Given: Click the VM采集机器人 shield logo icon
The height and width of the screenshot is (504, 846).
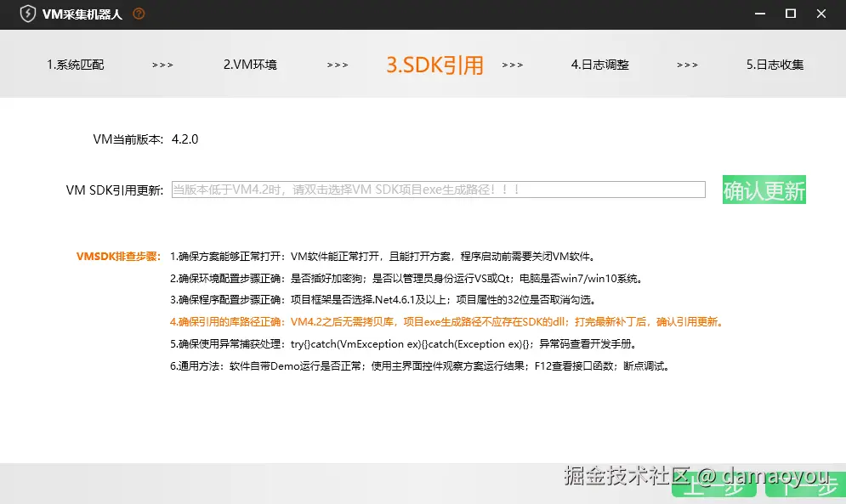Looking at the screenshot, I should 27,14.
